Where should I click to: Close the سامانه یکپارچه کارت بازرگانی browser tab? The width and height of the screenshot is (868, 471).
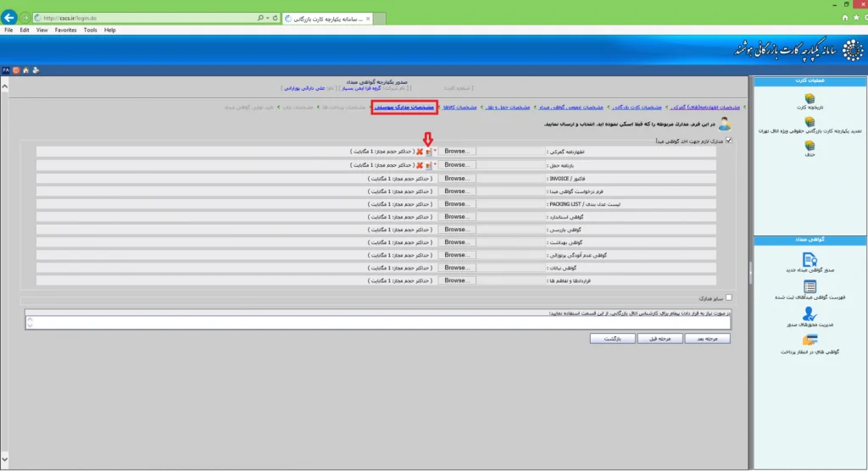(x=368, y=19)
